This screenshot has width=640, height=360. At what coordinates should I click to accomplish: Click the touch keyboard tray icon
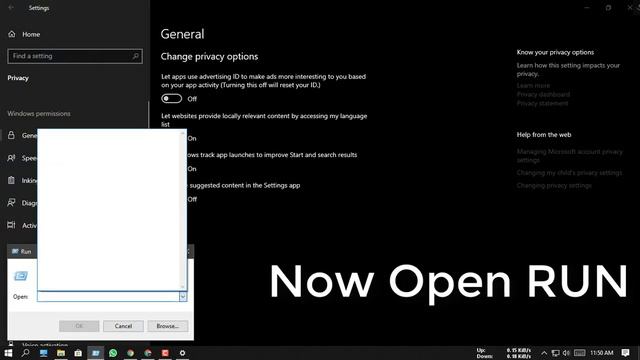click(579, 353)
